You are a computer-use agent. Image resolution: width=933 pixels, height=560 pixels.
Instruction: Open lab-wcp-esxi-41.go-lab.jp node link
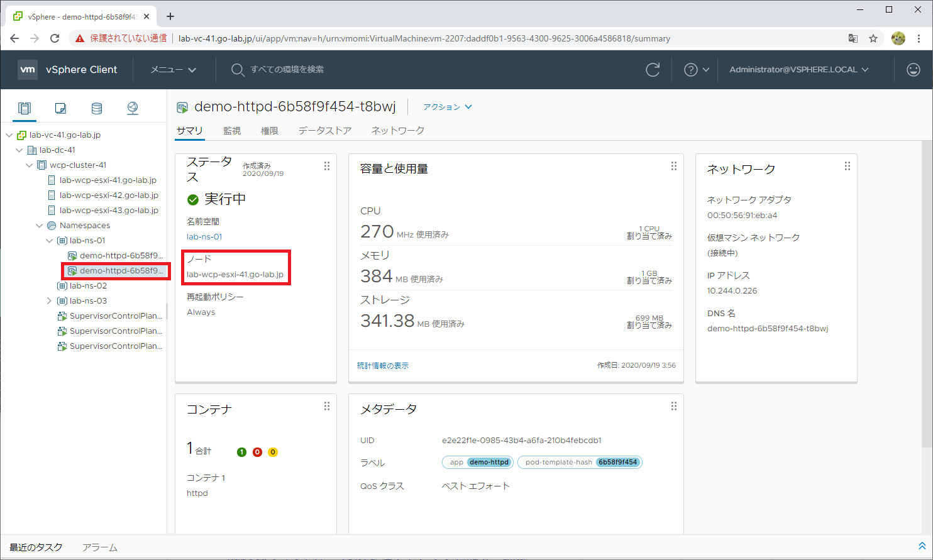click(x=235, y=275)
